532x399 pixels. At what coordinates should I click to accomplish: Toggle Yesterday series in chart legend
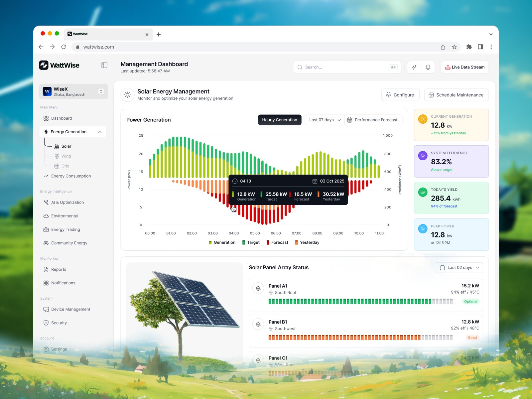click(307, 242)
